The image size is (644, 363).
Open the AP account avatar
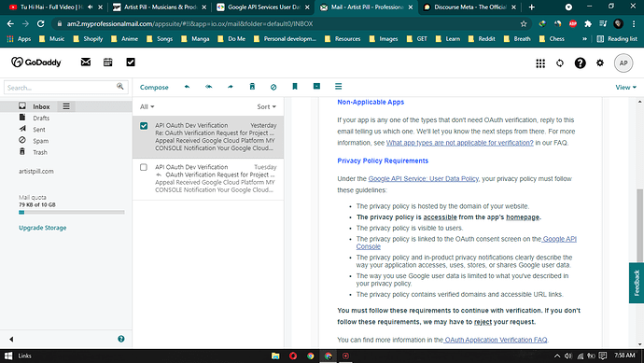(x=623, y=63)
